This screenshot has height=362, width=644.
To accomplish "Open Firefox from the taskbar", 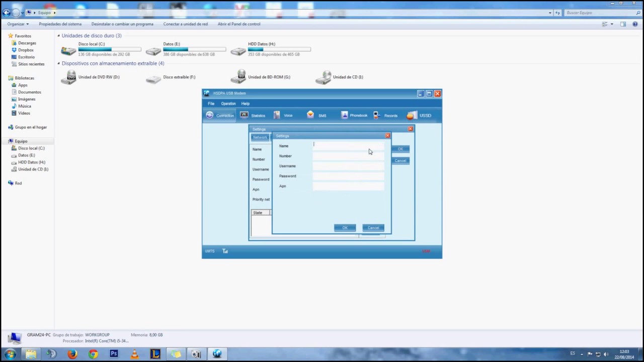I will 72,354.
